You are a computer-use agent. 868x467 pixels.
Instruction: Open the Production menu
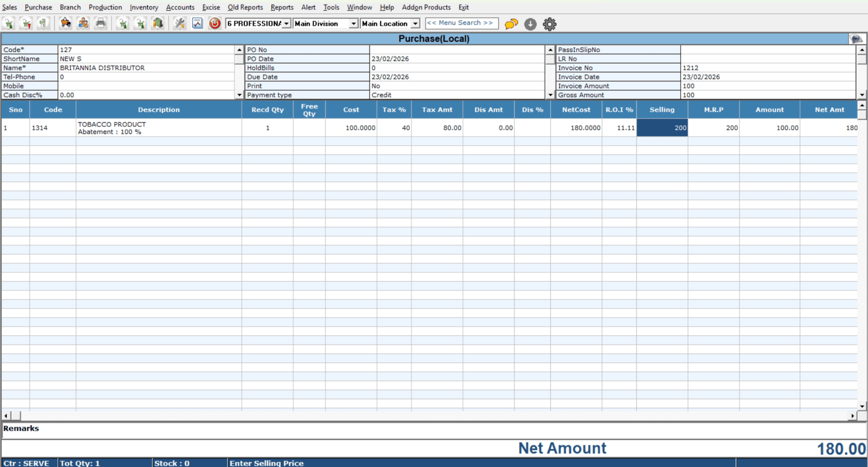coord(105,7)
